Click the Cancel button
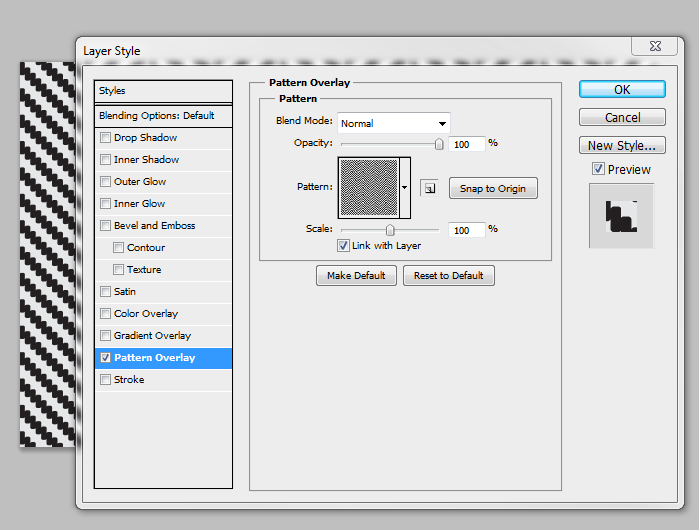The image size is (699, 530). click(622, 117)
